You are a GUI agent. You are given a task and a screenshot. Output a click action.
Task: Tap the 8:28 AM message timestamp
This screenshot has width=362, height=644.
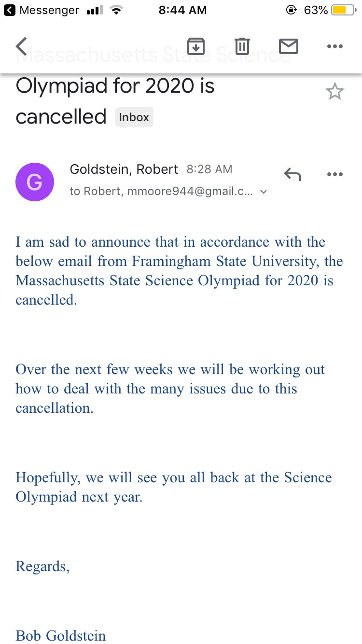coord(209,169)
